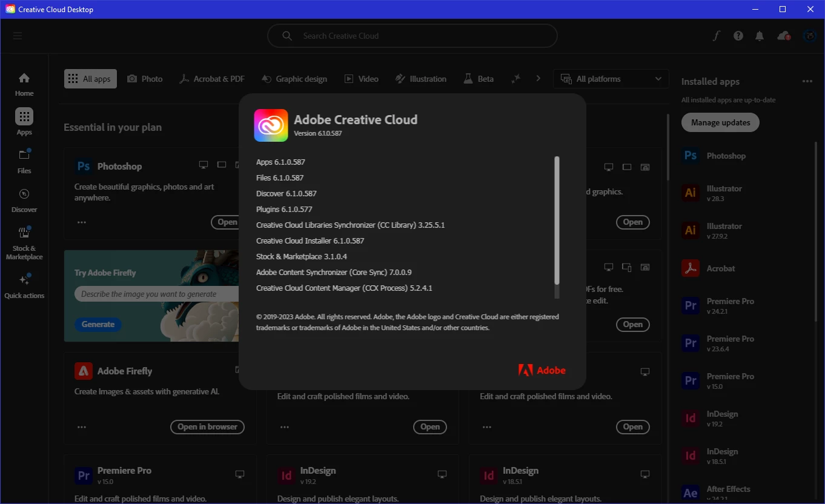This screenshot has height=504, width=825.
Task: Open the sparkle category filter icon
Action: pos(516,79)
